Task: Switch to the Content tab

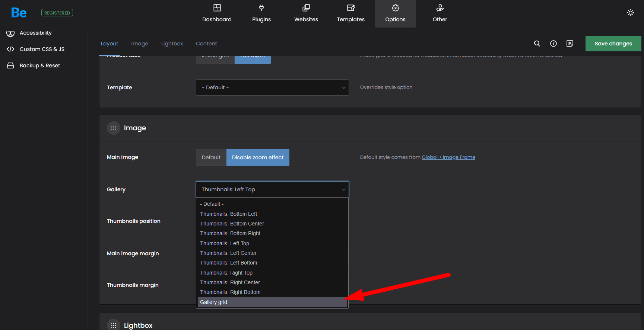Action: click(206, 44)
